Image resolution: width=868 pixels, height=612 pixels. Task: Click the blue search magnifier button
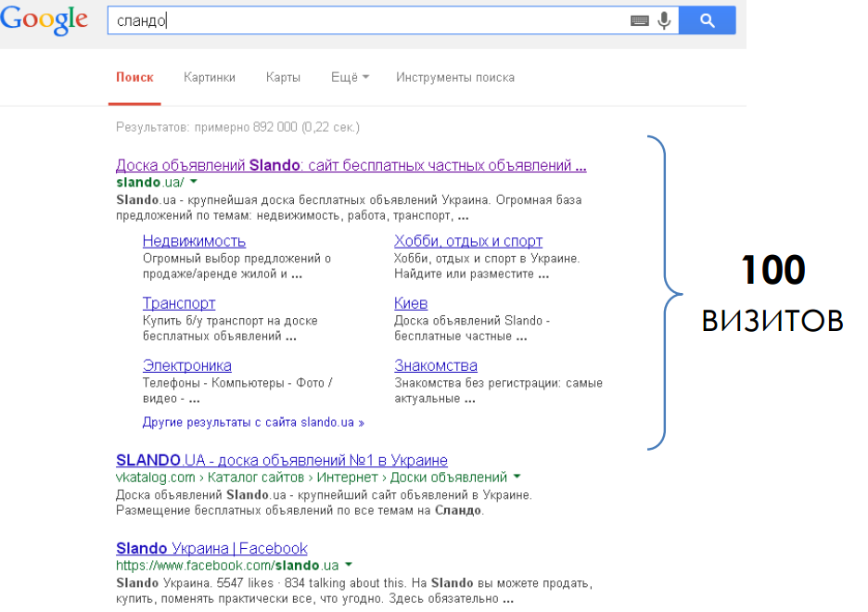(707, 20)
